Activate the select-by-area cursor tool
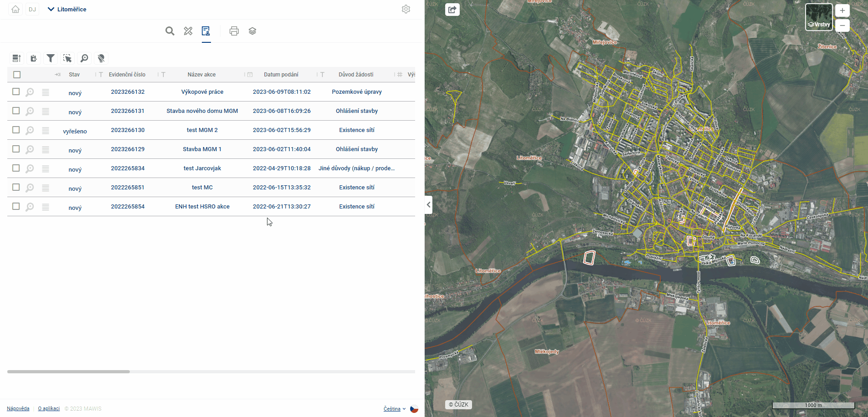Image resolution: width=868 pixels, height=417 pixels. [x=67, y=58]
